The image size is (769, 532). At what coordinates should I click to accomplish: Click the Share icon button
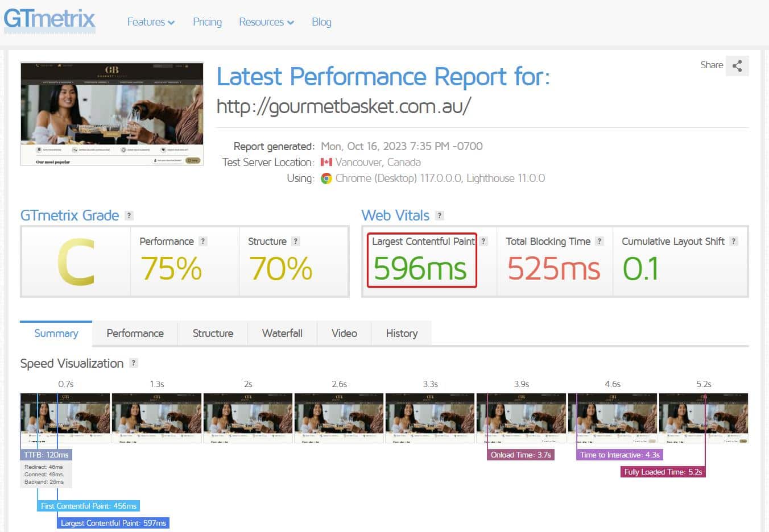[x=737, y=66]
